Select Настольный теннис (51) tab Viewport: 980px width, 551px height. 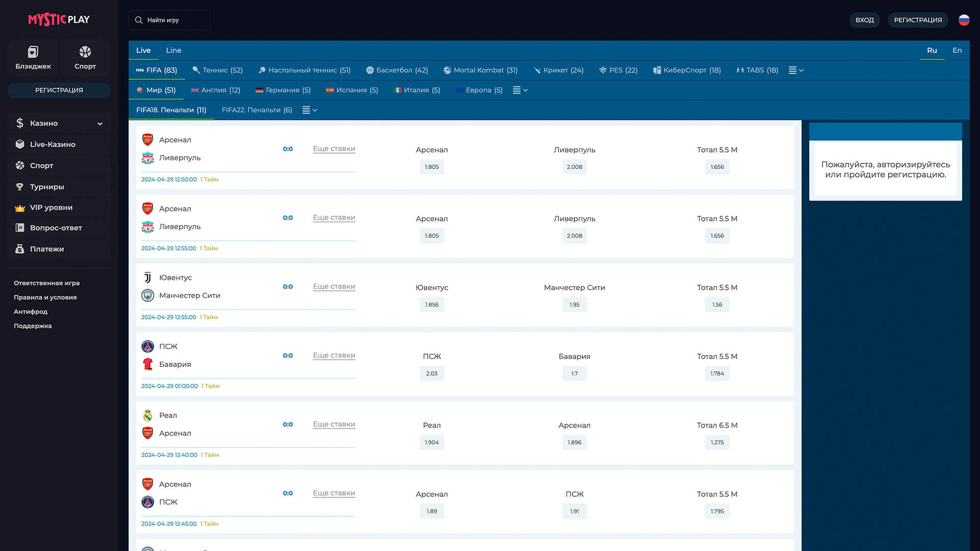tap(304, 70)
